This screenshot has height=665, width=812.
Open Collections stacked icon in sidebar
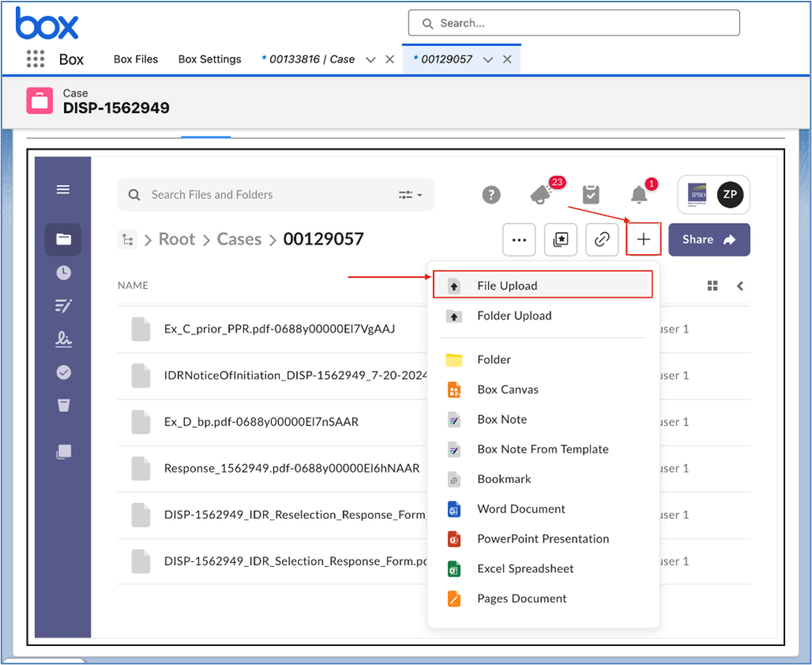(x=63, y=452)
